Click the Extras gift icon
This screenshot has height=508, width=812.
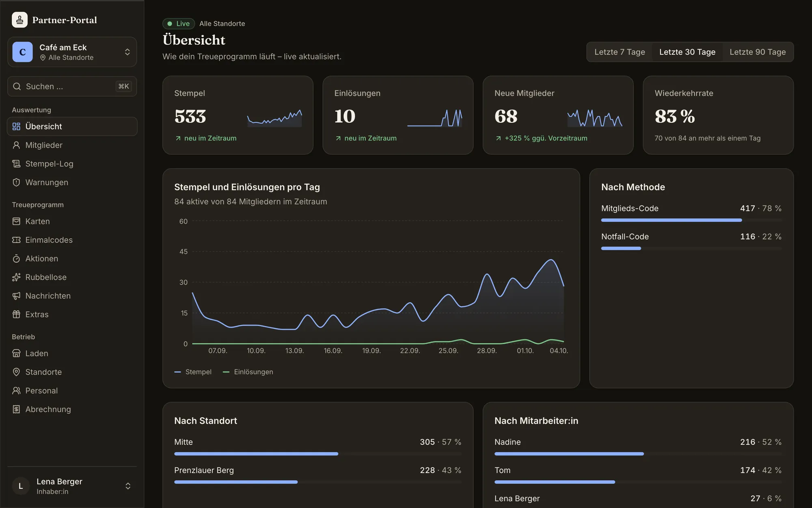16,315
